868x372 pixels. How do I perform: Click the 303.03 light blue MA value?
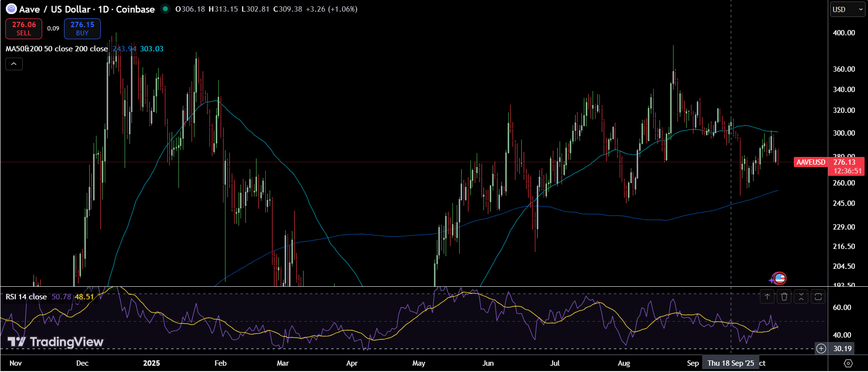click(x=152, y=49)
